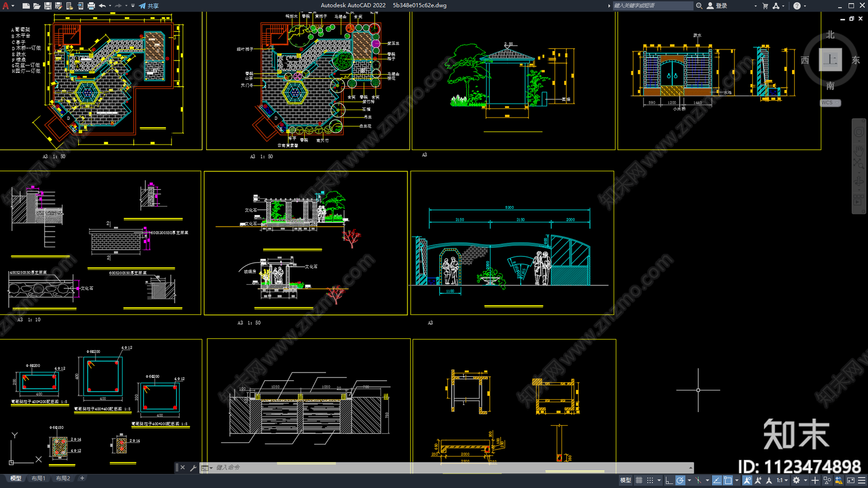Create a new drawing from Quick Access toolbar
868x488 pixels.
pyautogui.click(x=26, y=6)
